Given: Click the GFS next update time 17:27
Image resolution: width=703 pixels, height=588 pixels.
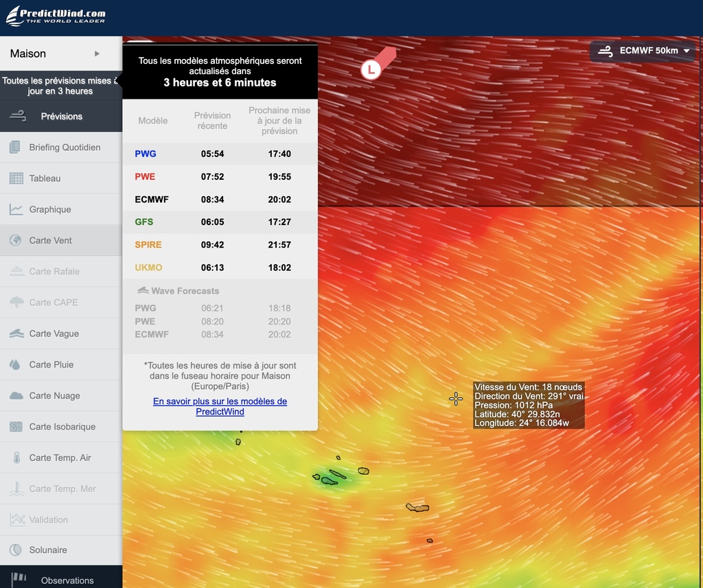Looking at the screenshot, I should coord(279,222).
